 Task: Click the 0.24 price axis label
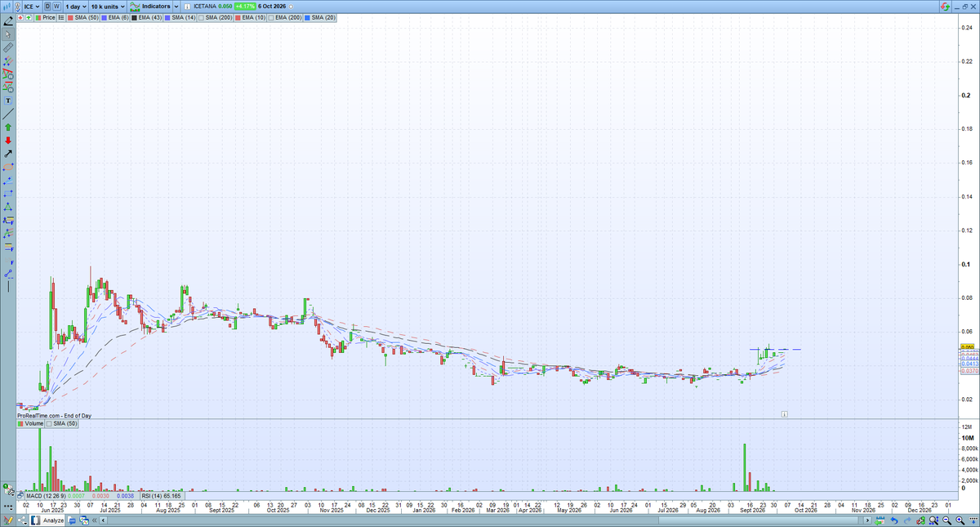point(966,28)
